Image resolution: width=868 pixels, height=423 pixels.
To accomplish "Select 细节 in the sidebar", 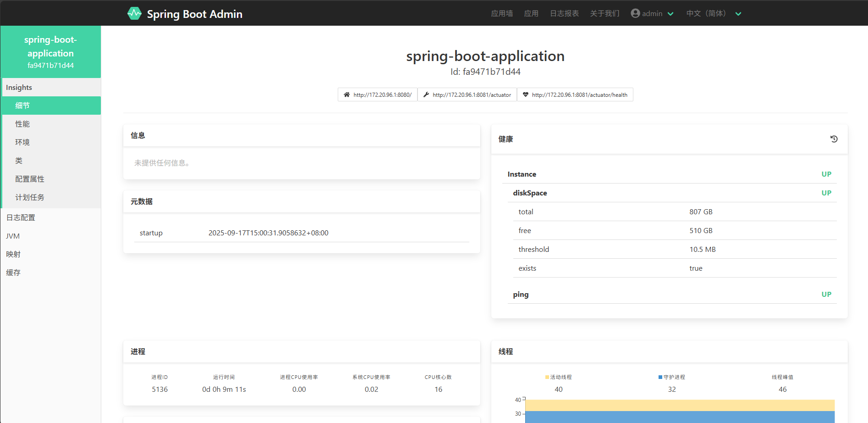I will [x=51, y=106].
